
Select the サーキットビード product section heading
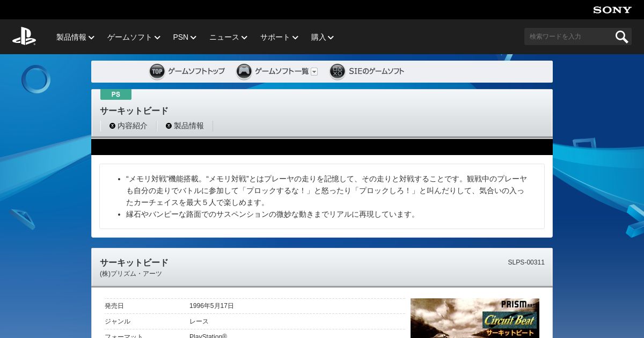coord(134,263)
